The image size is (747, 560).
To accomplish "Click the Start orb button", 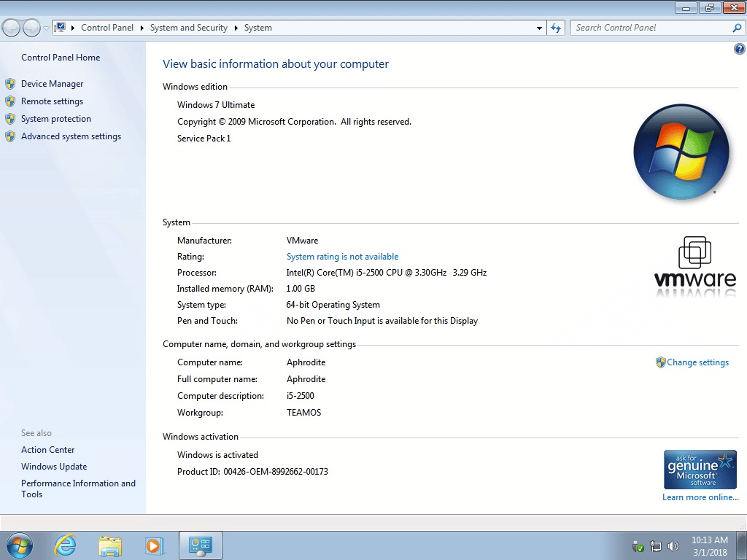I will (19, 545).
